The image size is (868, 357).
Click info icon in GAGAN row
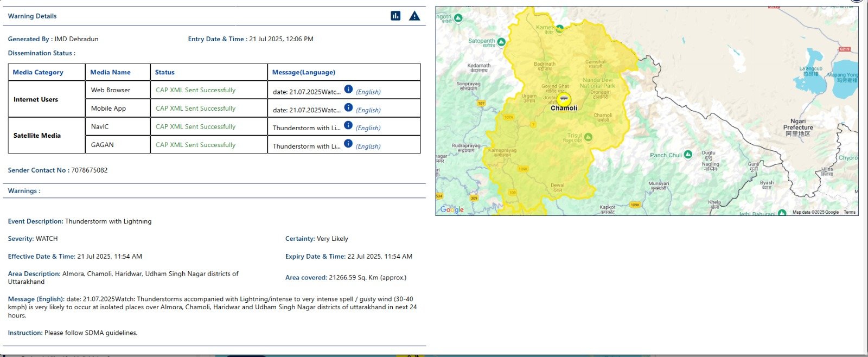point(348,144)
